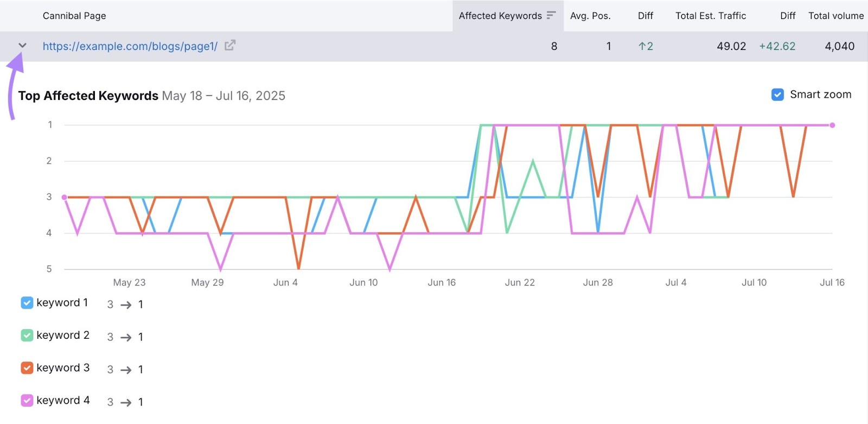Click the sort icon next to Affected Keywords

click(551, 16)
